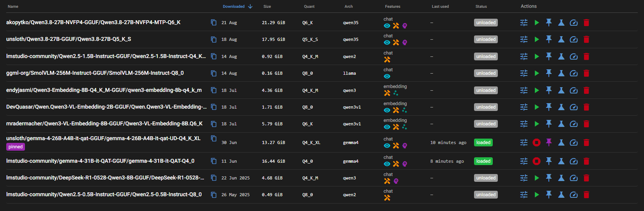This screenshot has width=644, height=211.
Task: Click 'unloaded' status badge of DeepSeek-R1-0528 row
Action: tap(486, 178)
